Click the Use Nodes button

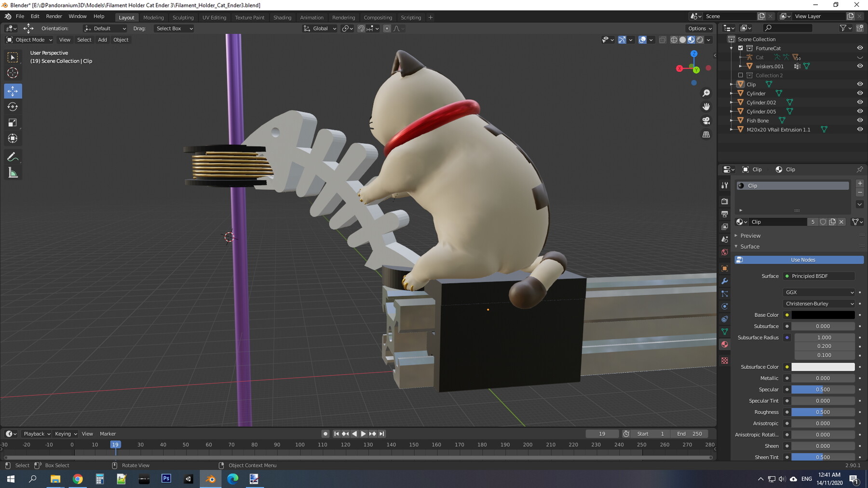point(802,260)
